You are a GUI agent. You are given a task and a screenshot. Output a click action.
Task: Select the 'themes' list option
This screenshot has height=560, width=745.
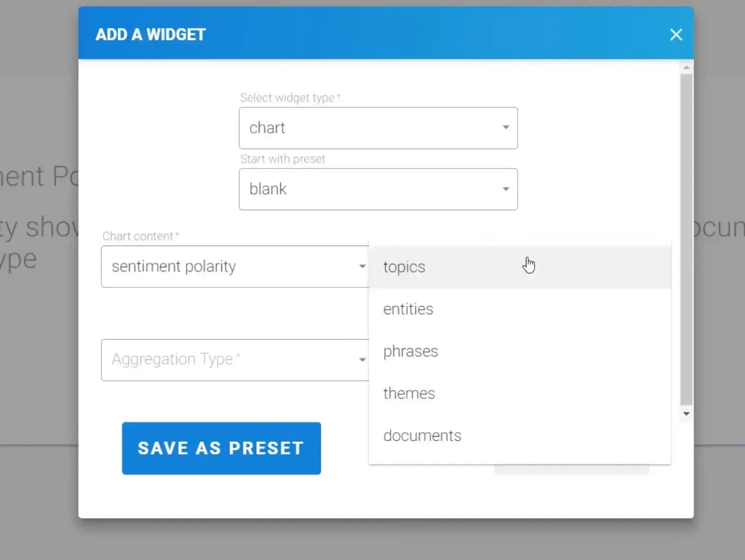click(x=409, y=394)
